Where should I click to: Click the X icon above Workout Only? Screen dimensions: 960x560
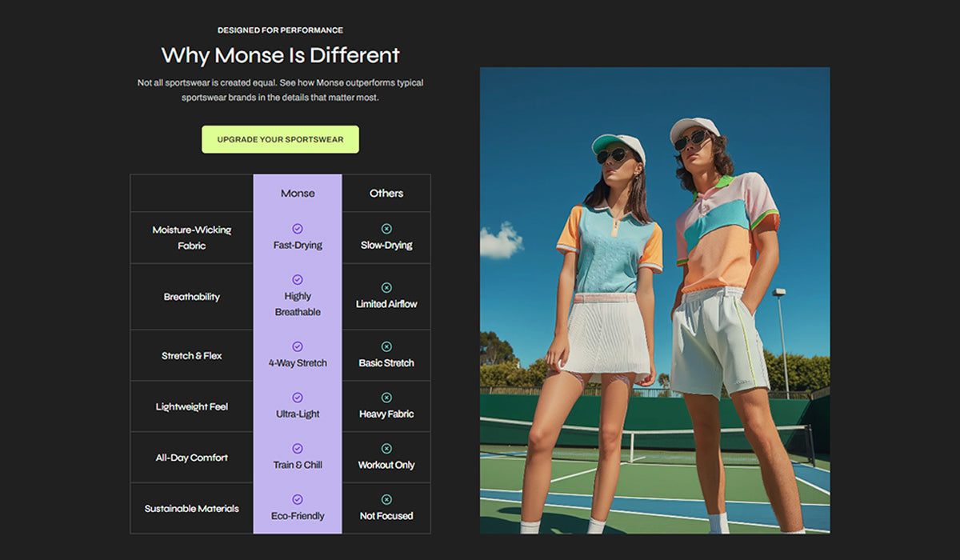[386, 449]
